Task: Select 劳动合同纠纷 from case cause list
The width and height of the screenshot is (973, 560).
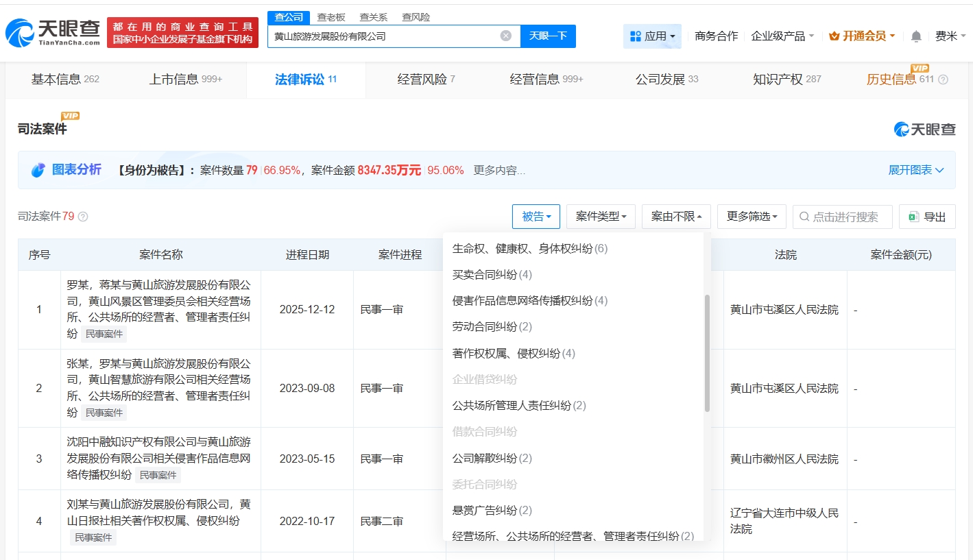Action: click(x=492, y=327)
